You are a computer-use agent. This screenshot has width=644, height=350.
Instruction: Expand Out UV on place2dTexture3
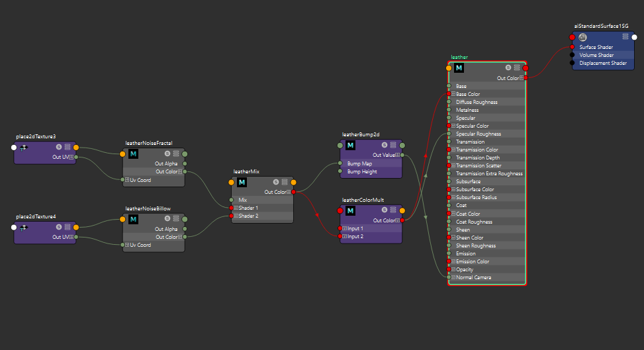click(x=71, y=157)
